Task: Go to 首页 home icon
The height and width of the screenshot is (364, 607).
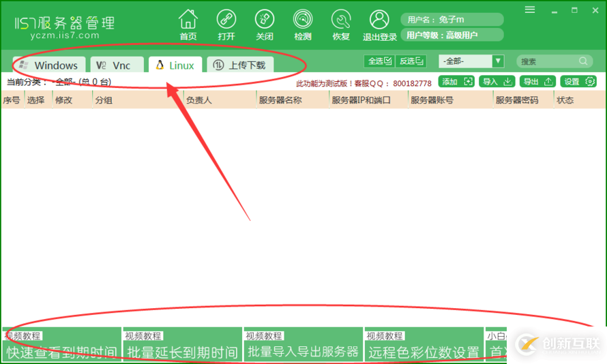Action: tap(188, 25)
